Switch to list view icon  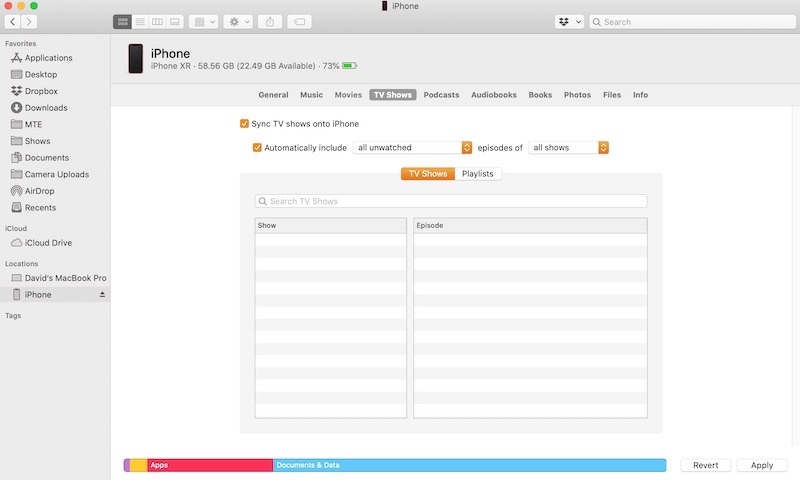pyautogui.click(x=140, y=21)
